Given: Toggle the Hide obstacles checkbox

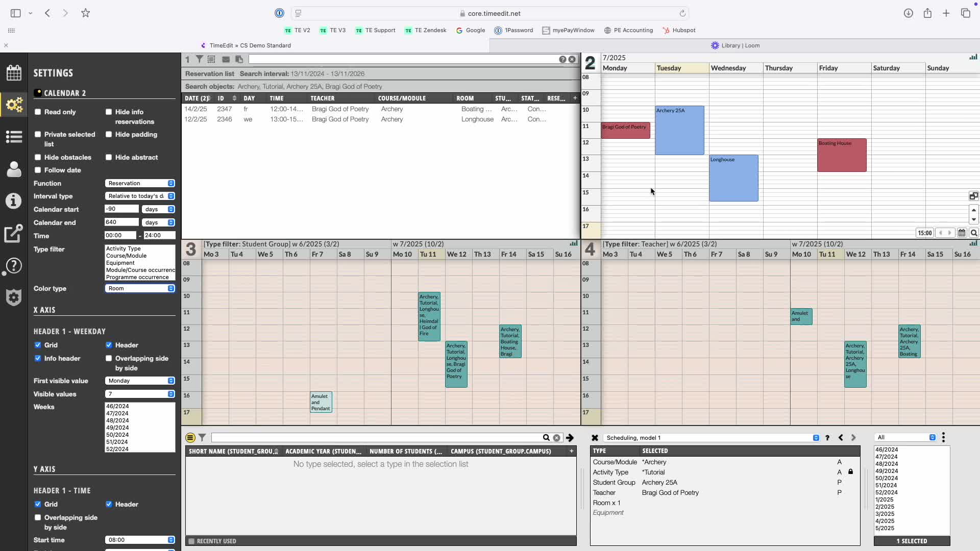Looking at the screenshot, I should pyautogui.click(x=38, y=157).
